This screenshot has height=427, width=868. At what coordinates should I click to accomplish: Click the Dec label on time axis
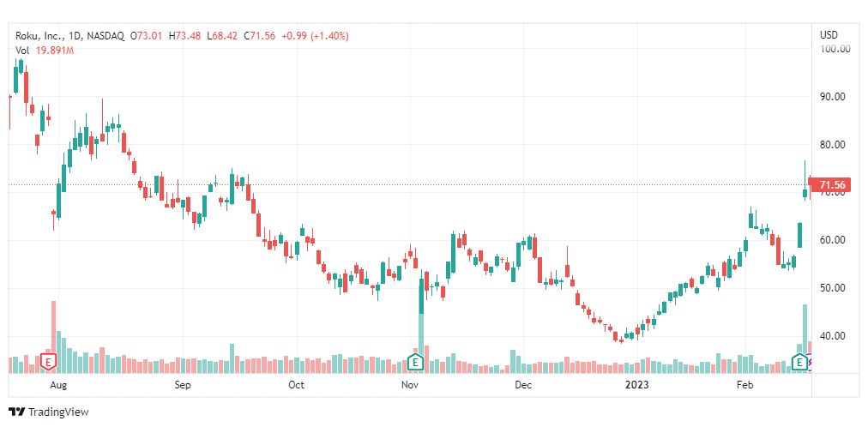(522, 384)
